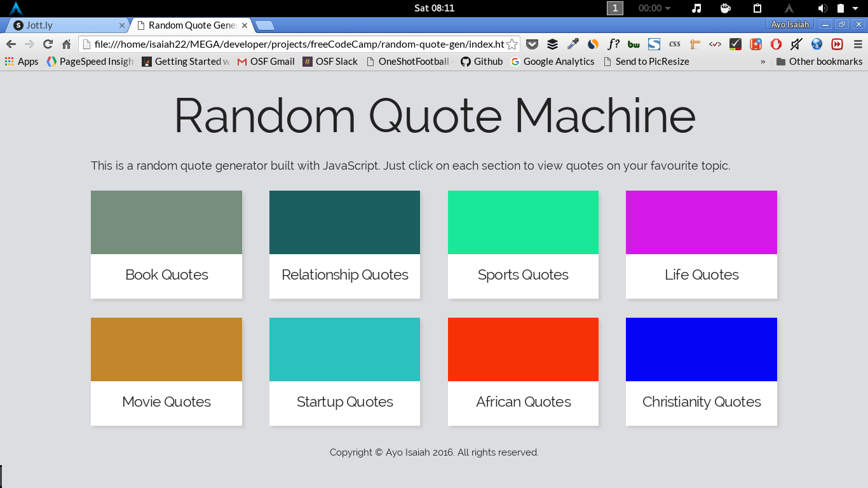Open the green 'bw' extension
This screenshot has height=488, width=868.
pyautogui.click(x=634, y=44)
